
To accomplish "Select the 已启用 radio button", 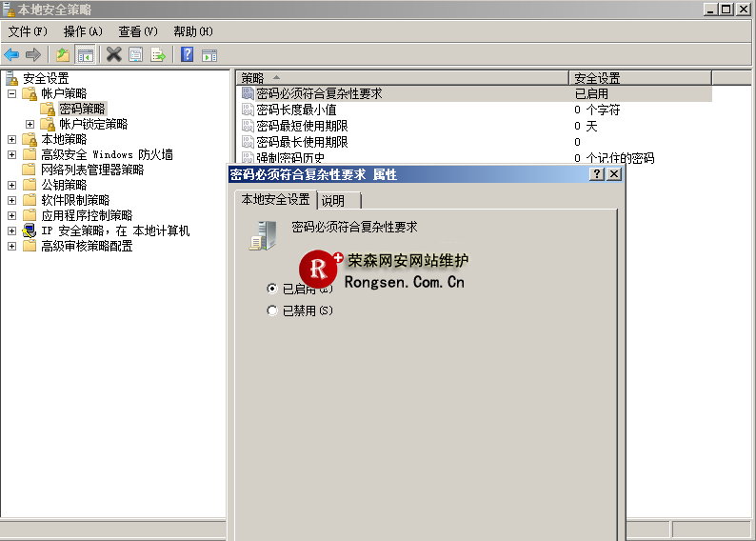I will 273,288.
